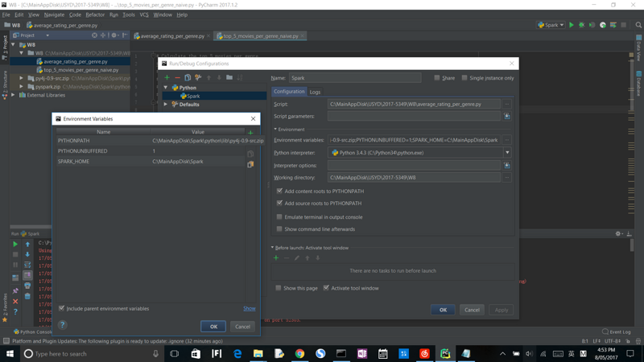This screenshot has height=362, width=644.
Task: Expand py4j-0.9-src.zip in project tree
Action: tap(22, 78)
